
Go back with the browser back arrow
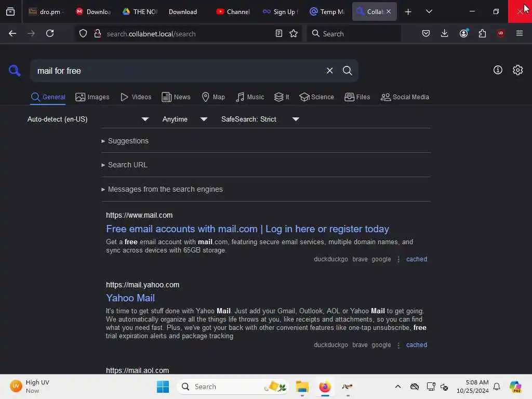12,33
